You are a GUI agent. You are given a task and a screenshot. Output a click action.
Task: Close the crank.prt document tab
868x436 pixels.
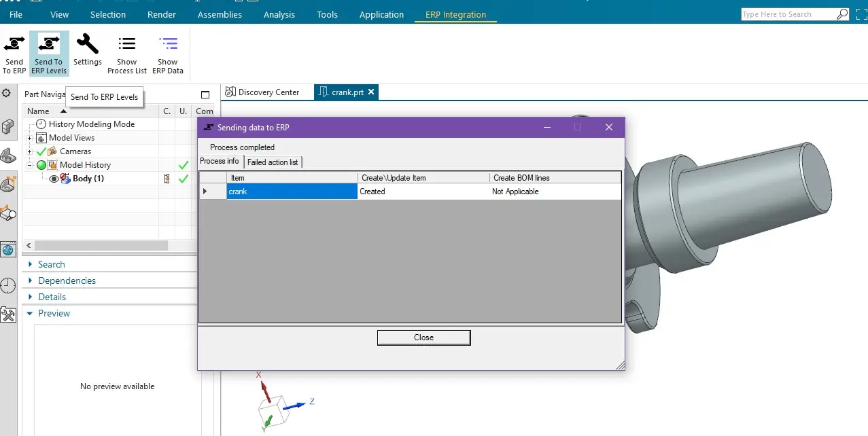[x=371, y=92]
